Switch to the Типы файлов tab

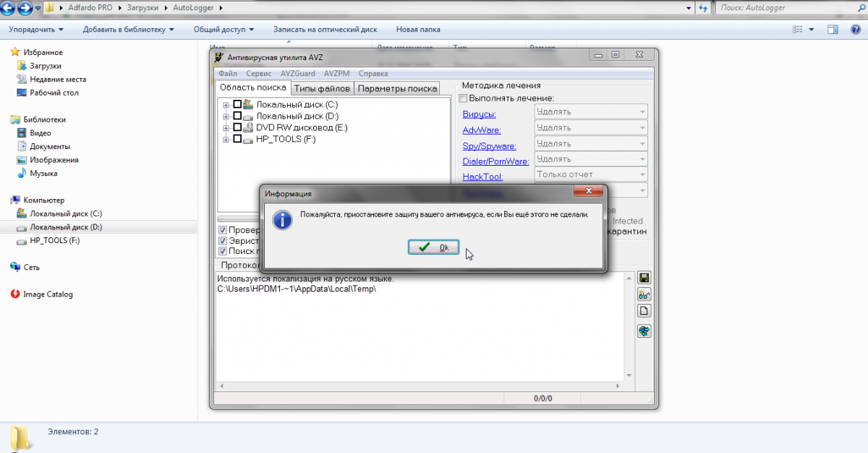(322, 88)
